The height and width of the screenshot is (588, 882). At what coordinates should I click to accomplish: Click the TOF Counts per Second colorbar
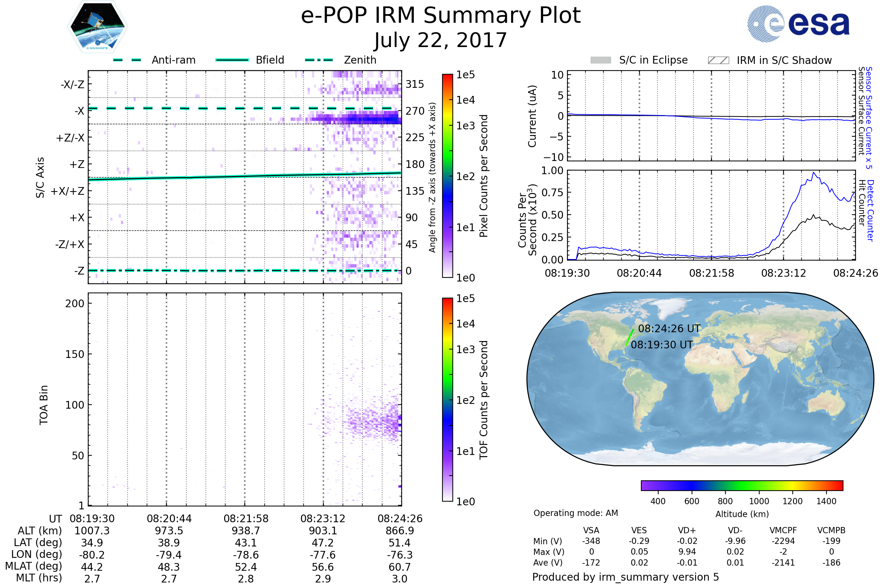tap(447, 399)
